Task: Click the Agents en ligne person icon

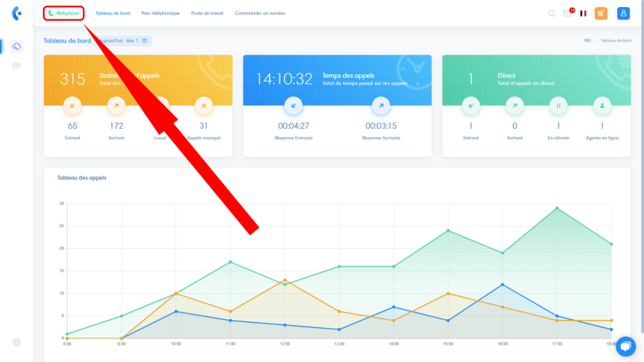Action: (602, 106)
